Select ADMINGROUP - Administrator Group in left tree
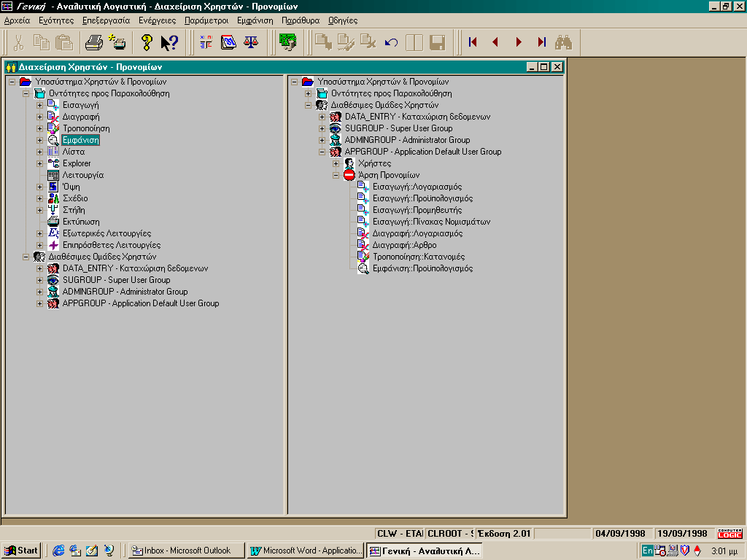Viewport: 747px width, 560px height. (x=125, y=292)
